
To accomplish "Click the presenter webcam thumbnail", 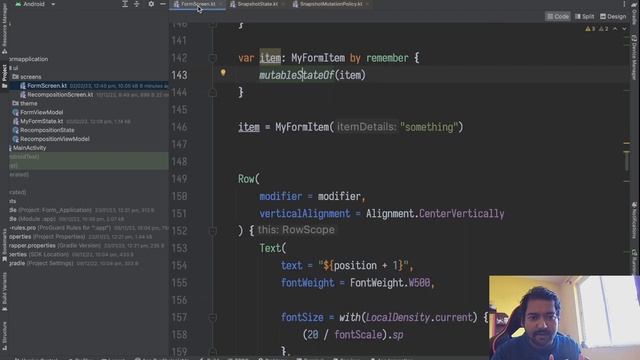I will point(564,318).
